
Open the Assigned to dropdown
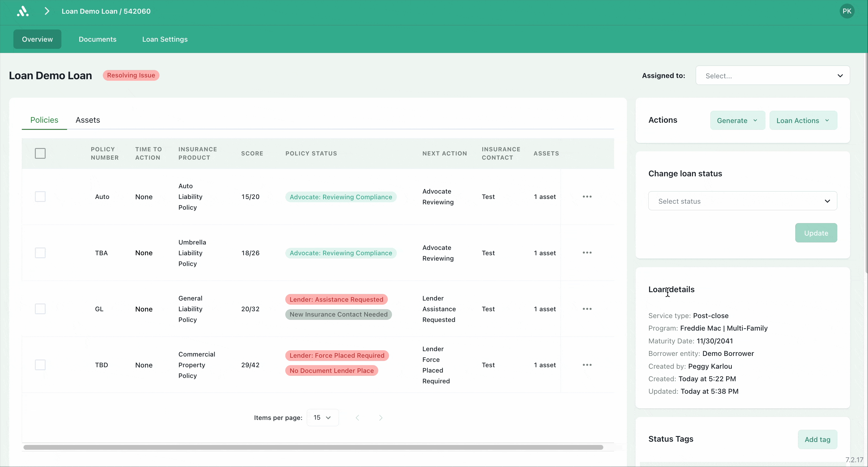772,76
